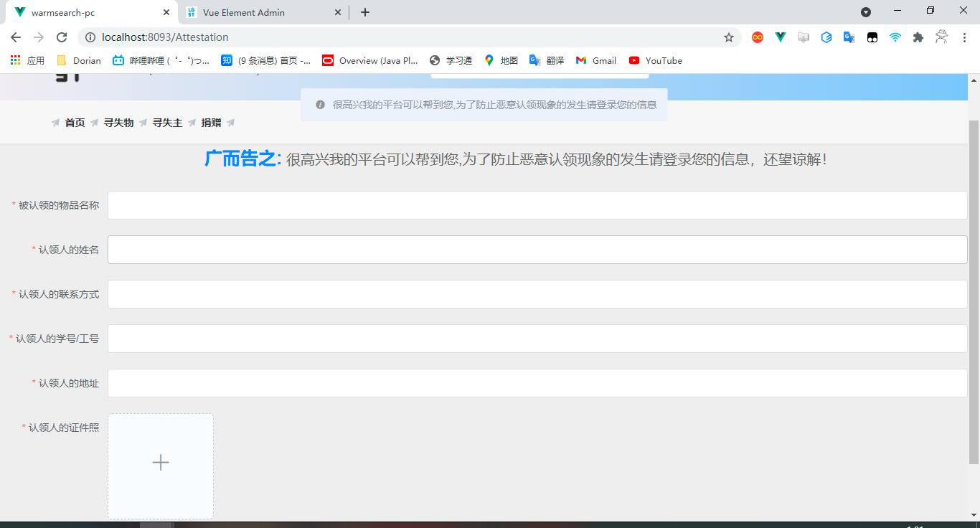
Task: Go to the 捐赠 navigation item
Action: (211, 123)
